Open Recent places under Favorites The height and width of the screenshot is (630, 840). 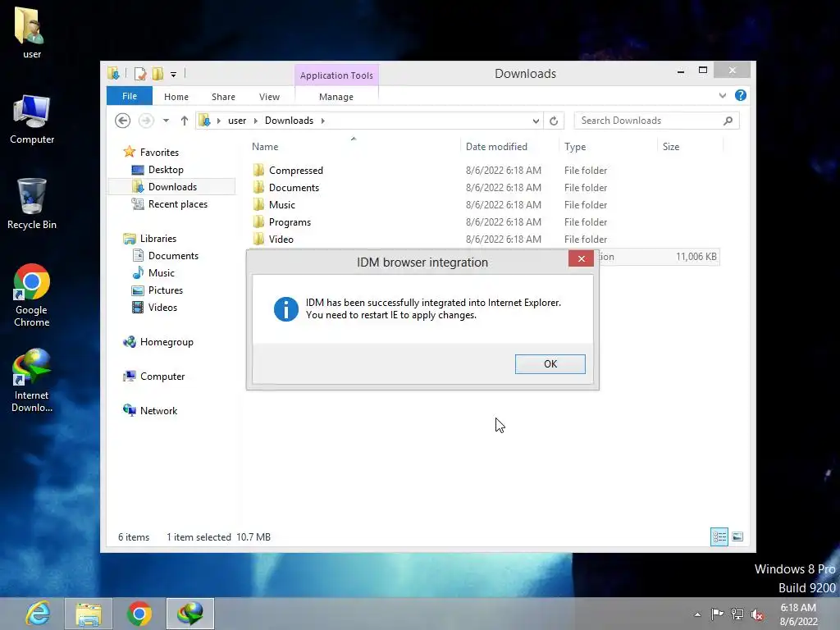click(177, 204)
